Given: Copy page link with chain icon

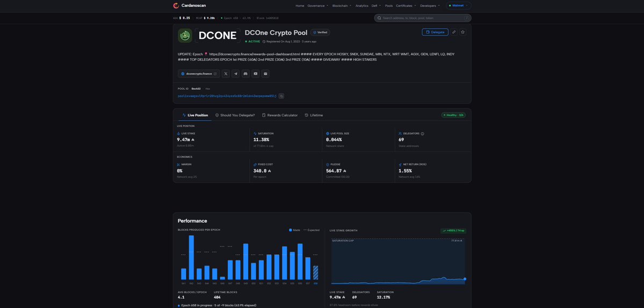Looking at the screenshot, I should [x=454, y=32].
